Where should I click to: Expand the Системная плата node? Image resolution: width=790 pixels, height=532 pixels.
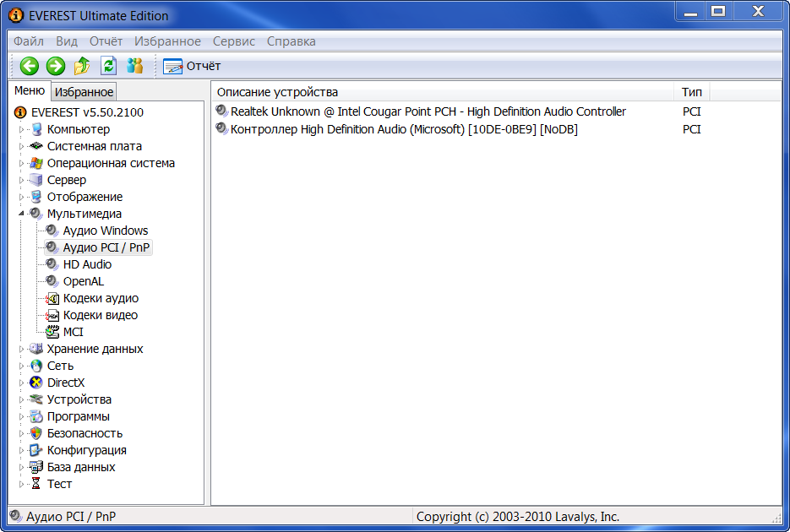21,146
